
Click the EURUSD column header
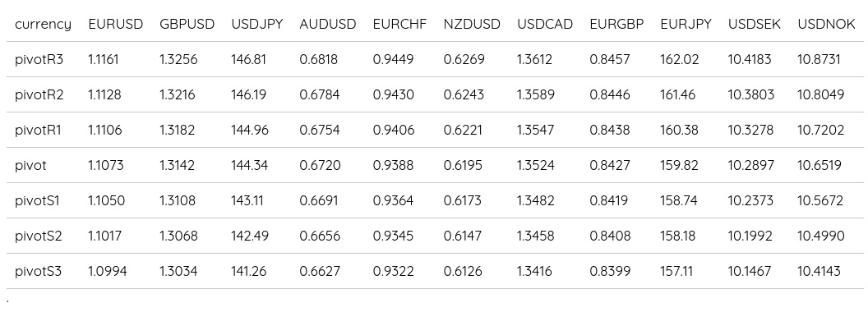tap(116, 25)
